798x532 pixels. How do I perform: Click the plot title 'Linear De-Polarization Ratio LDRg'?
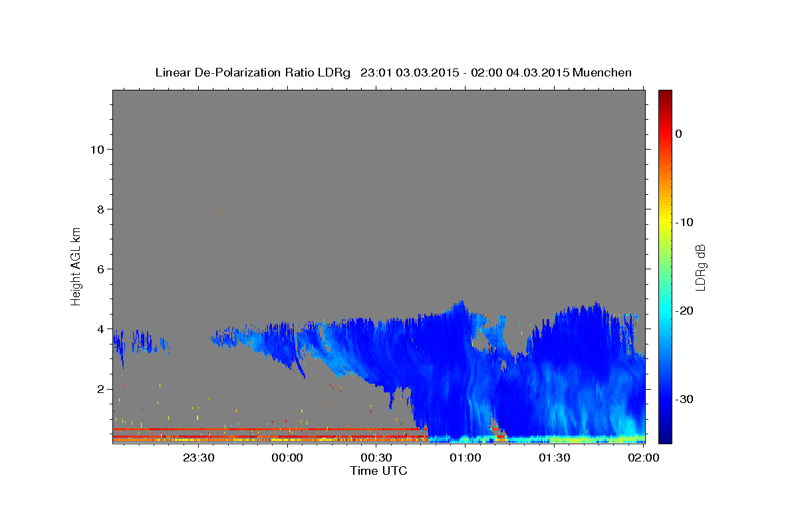253,72
